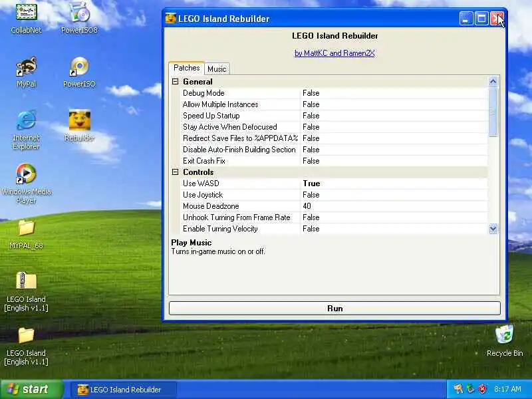Collapse the Controls section

175,172
